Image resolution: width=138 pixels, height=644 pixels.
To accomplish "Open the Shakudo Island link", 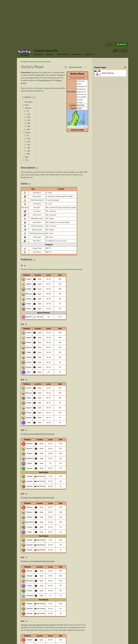I will coord(44,80).
